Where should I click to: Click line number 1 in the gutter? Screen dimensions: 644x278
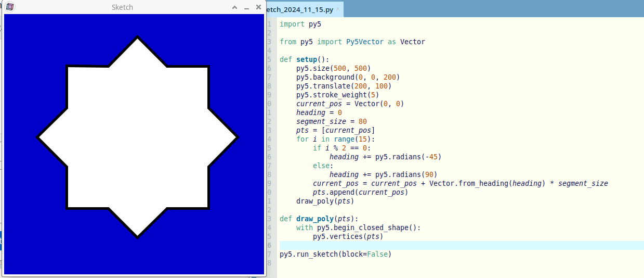click(x=269, y=24)
